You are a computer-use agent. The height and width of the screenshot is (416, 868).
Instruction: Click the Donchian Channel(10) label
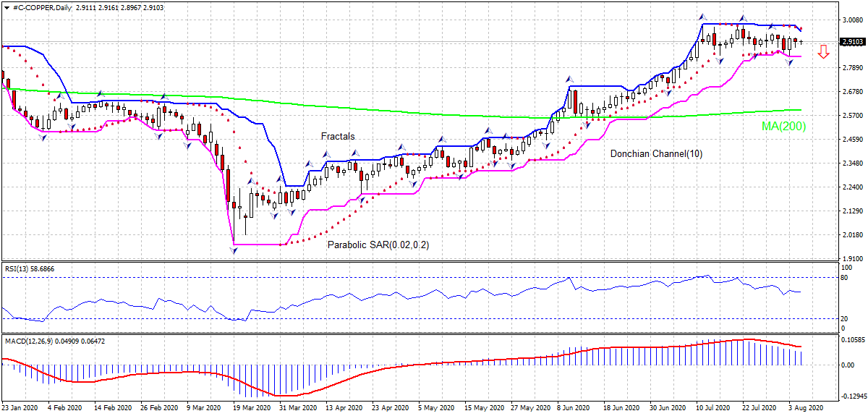click(655, 153)
